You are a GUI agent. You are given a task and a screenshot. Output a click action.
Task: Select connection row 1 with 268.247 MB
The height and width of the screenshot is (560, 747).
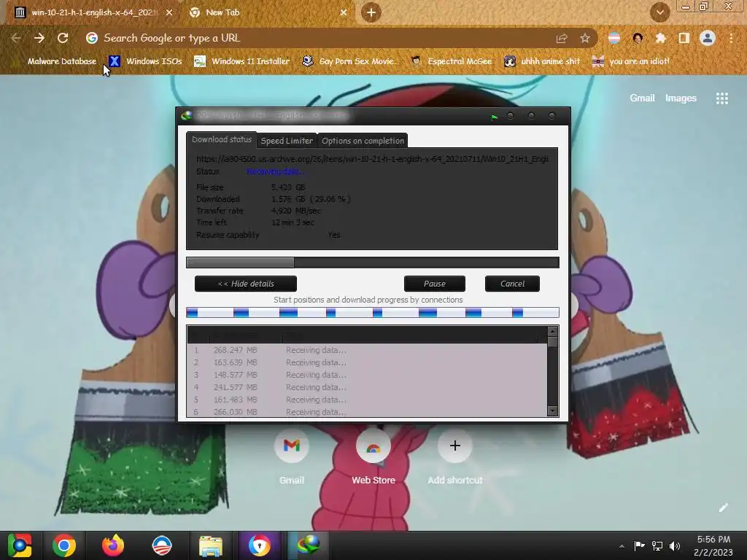[x=367, y=350]
